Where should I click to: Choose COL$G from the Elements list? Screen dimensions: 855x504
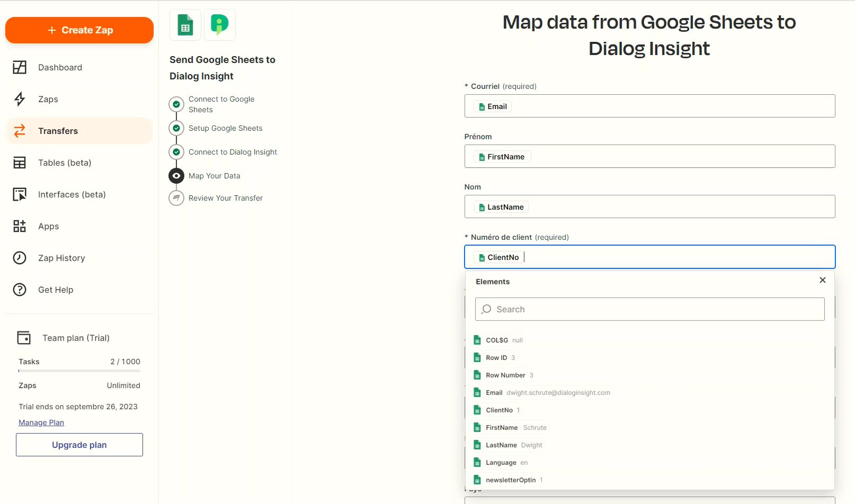pyautogui.click(x=498, y=340)
